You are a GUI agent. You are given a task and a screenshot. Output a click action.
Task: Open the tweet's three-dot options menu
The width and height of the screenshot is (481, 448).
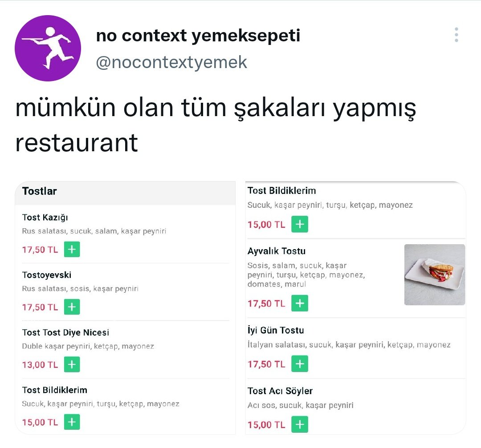[456, 35]
